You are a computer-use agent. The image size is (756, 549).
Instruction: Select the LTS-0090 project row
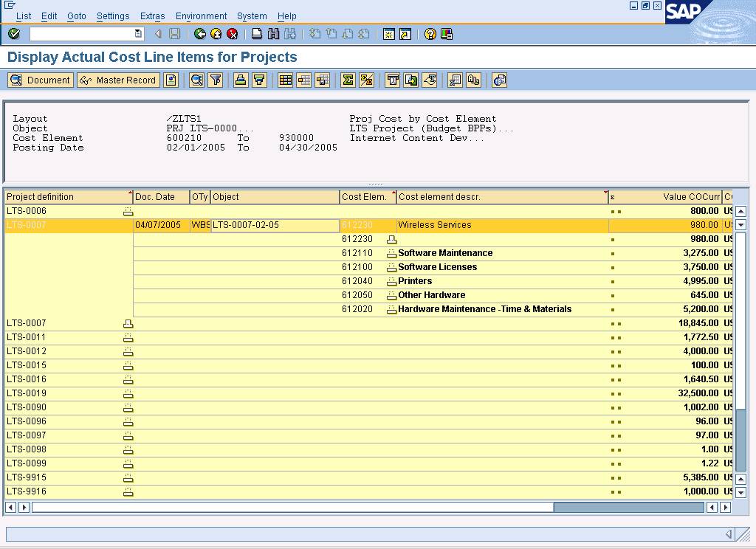[368, 407]
